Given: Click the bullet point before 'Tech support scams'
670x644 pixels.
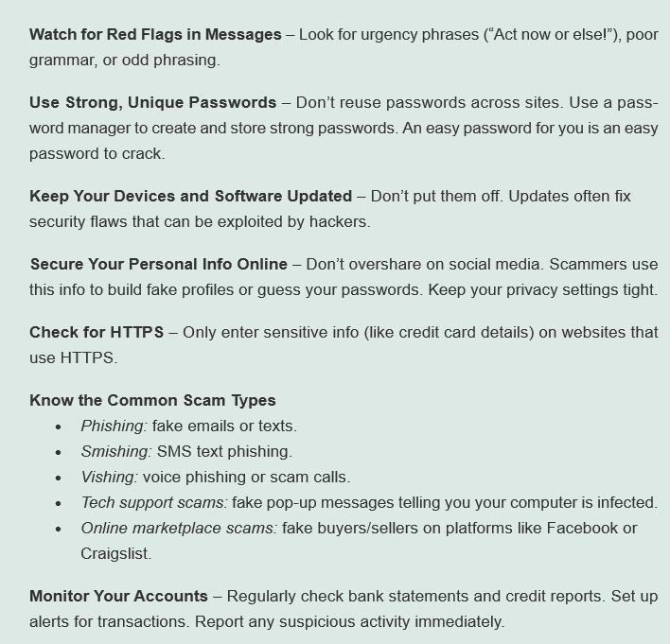Looking at the screenshot, I should 59,503.
